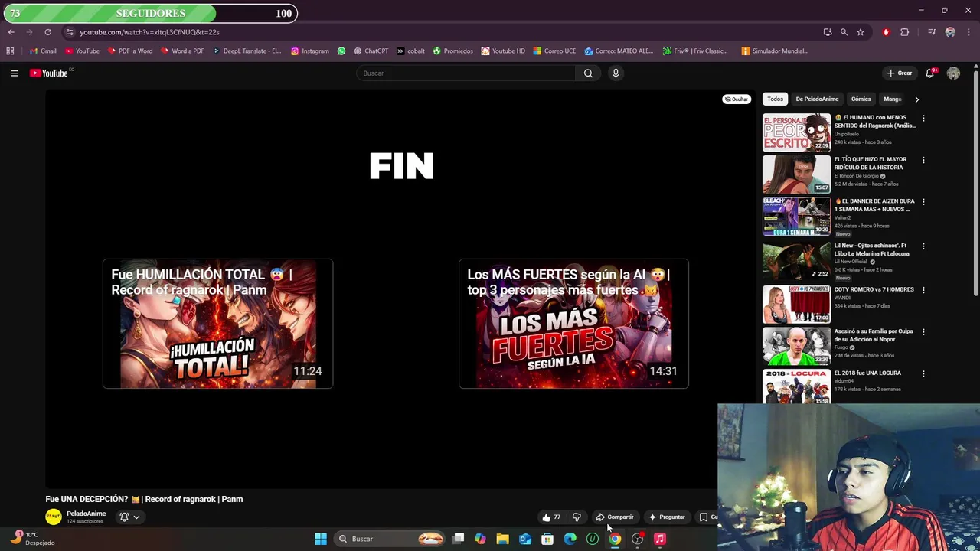
Task: Open Outlook from the taskbar
Action: click(525, 539)
